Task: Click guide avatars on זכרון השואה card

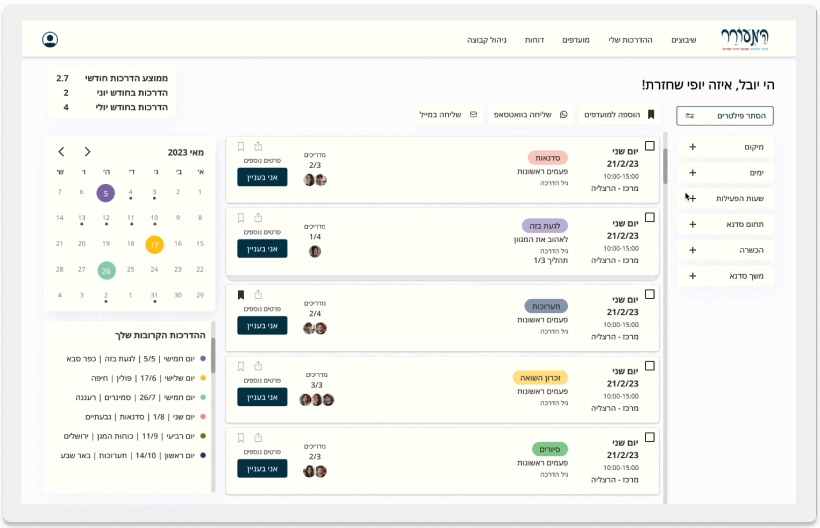Action: 316,400
